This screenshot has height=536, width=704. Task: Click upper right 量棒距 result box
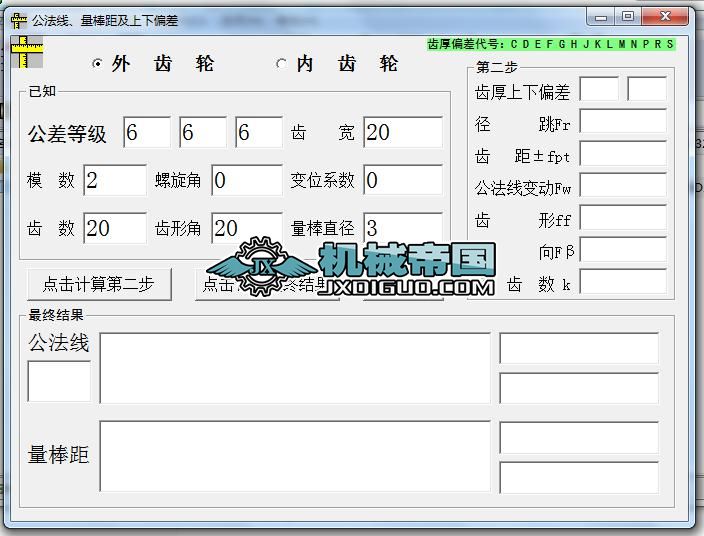point(579,437)
